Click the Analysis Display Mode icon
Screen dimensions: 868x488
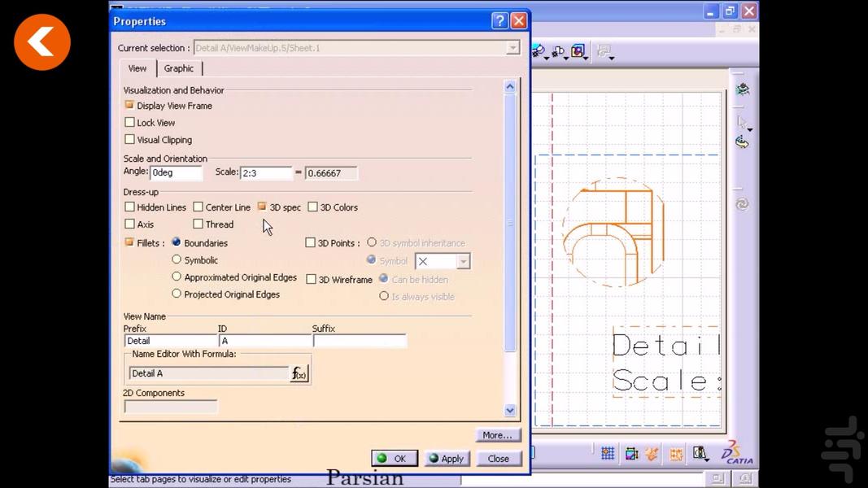pos(700,453)
